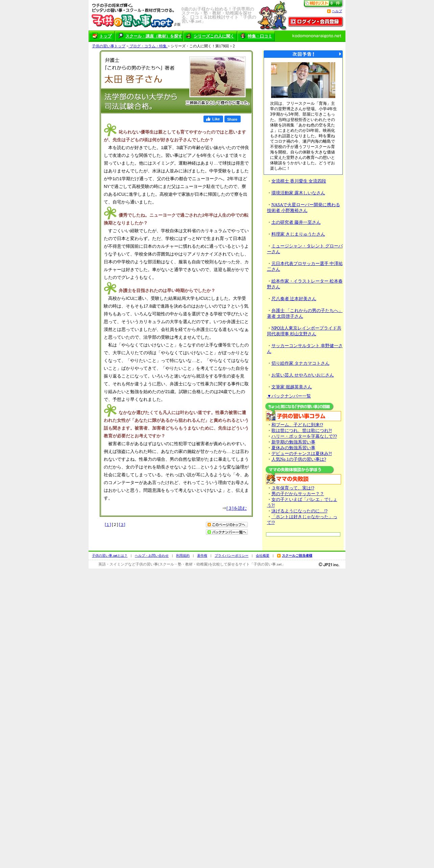Open 人気No.1の子供の習い事は? link

pos(299,459)
